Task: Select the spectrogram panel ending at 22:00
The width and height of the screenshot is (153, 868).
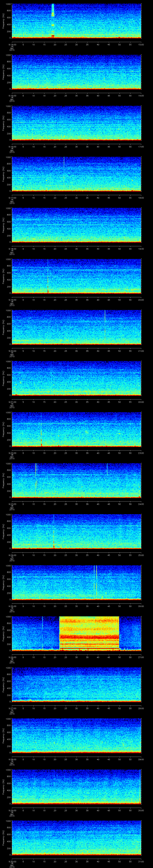Action: pyautogui.click(x=77, y=378)
